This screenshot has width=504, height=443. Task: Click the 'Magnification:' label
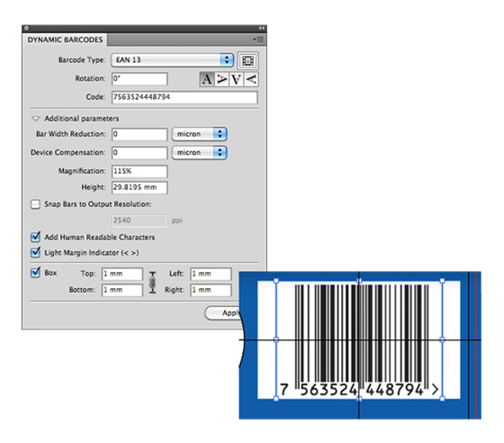pos(82,171)
